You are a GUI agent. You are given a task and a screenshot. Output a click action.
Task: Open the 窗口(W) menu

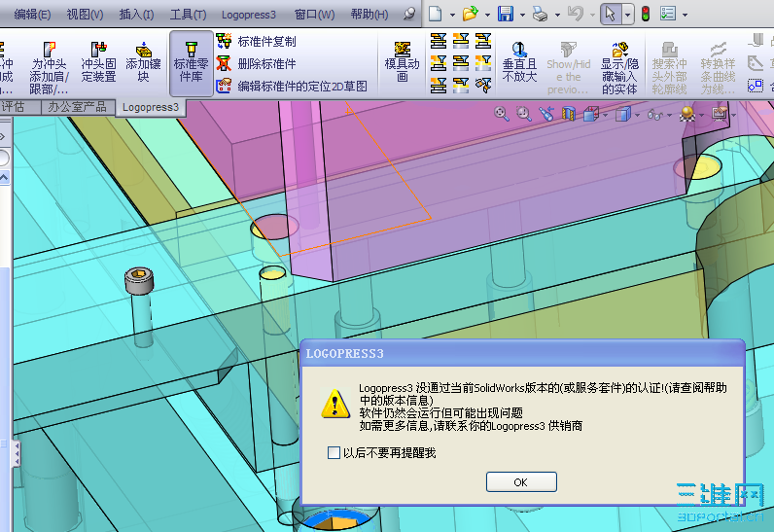(314, 15)
